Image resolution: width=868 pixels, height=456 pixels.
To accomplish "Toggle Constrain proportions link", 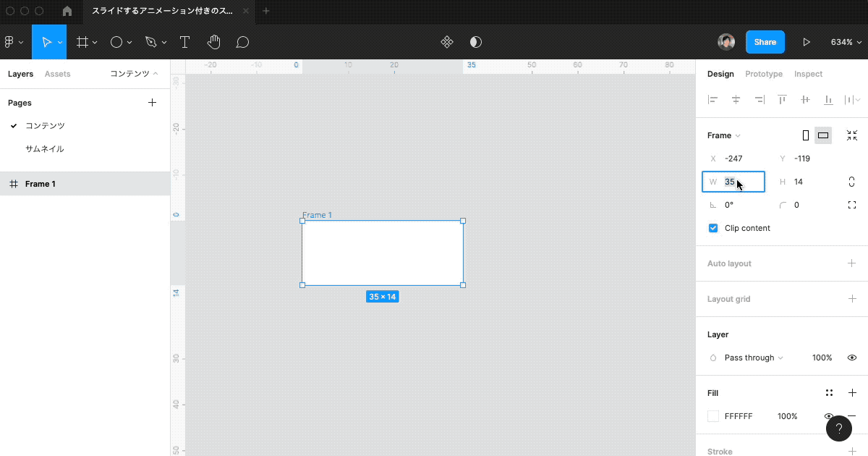I will (x=852, y=182).
